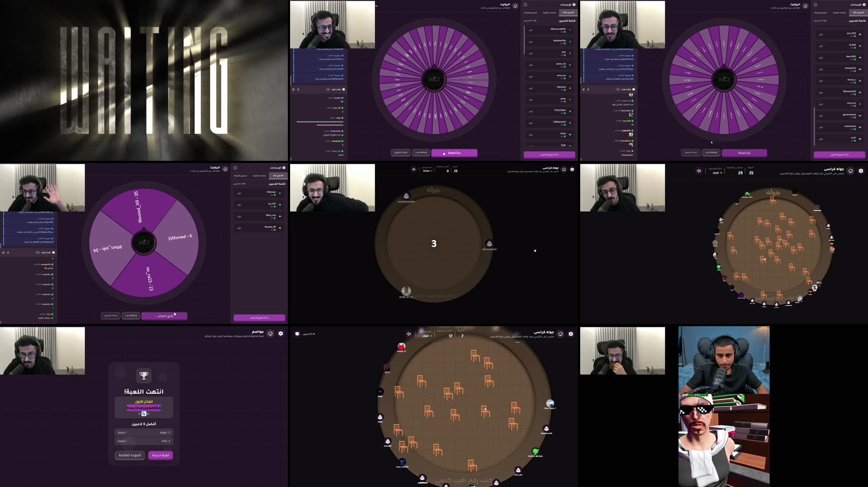Switch to the تصميم العجلة tab

tap(530, 13)
